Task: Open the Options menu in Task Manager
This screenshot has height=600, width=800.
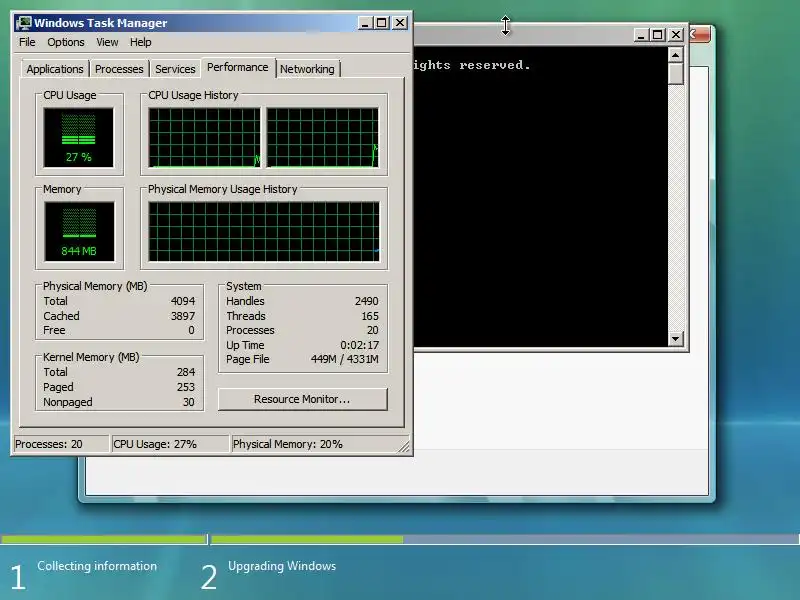Action: coord(66,42)
